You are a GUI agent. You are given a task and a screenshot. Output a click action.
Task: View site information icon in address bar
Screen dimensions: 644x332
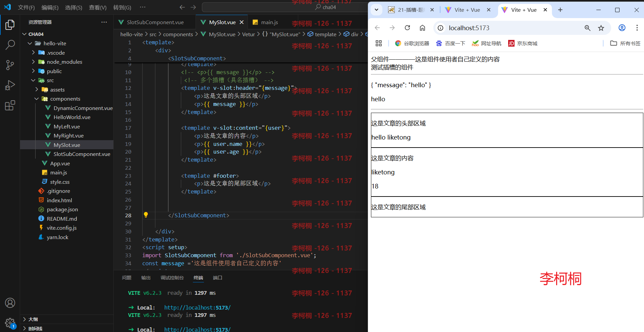441,28
